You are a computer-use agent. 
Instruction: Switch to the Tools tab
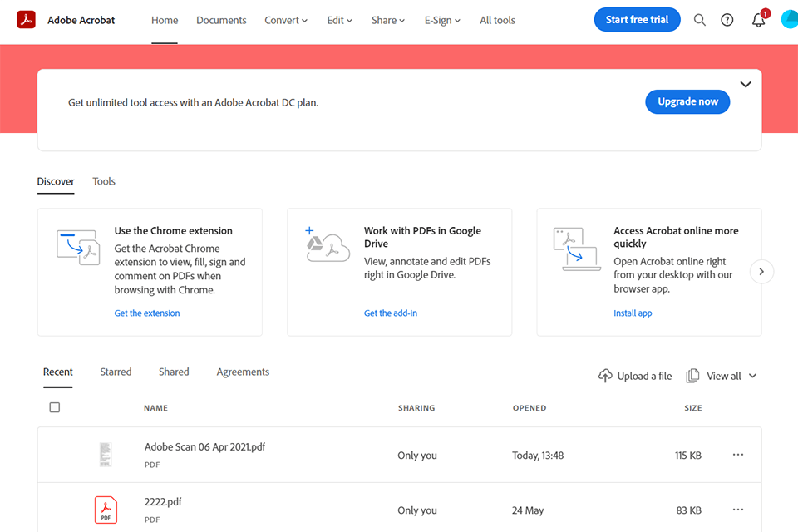104,181
